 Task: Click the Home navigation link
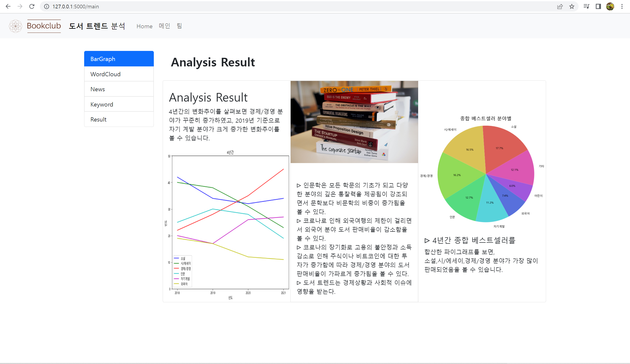[144, 26]
